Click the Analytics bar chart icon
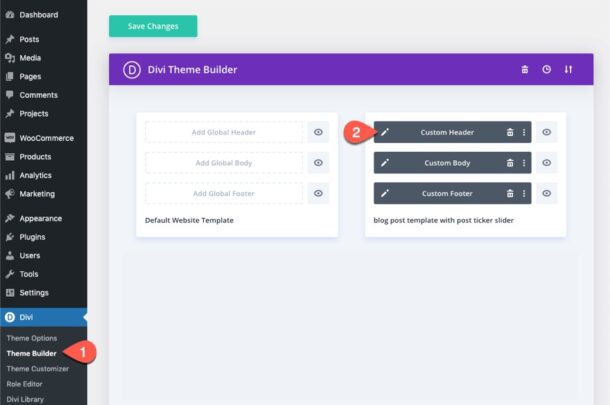Screen dimensions: 610x405 tap(10, 175)
